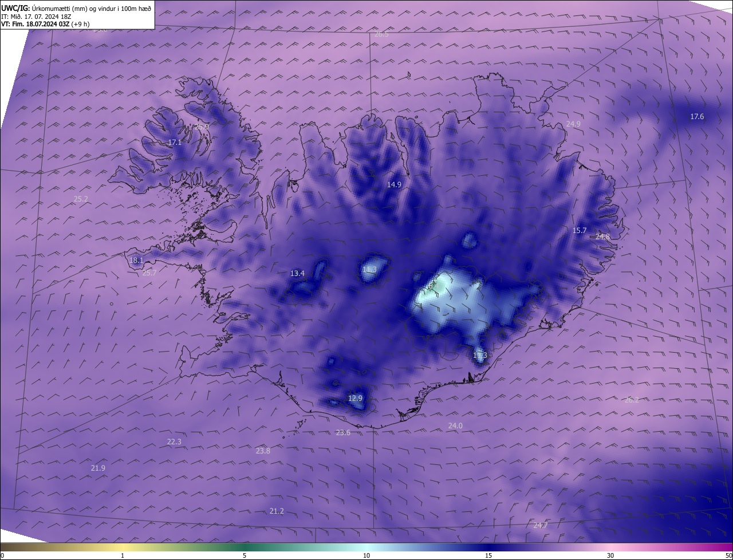733x560 pixels.
Task: Click the 21.2 value label
Action: 277,511
